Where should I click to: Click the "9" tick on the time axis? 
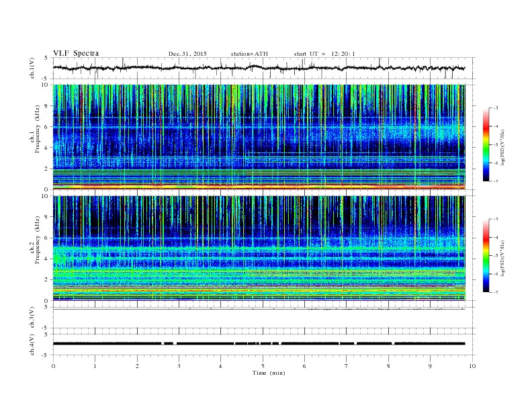pos(430,366)
